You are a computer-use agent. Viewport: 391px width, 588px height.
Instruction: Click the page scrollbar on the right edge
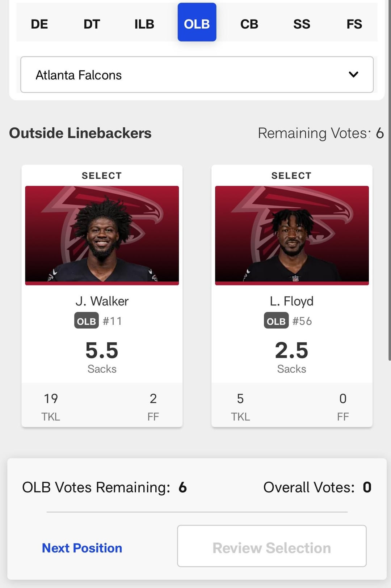pyautogui.click(x=389, y=181)
